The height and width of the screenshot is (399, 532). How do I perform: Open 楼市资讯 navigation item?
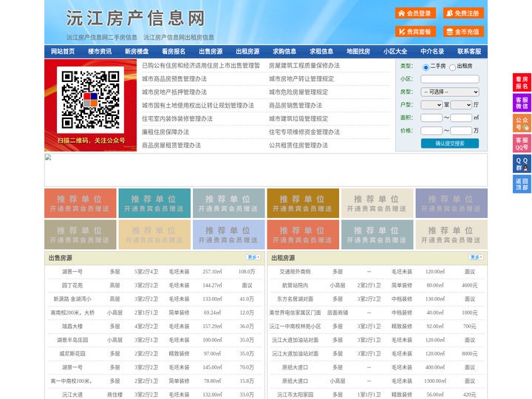point(100,52)
